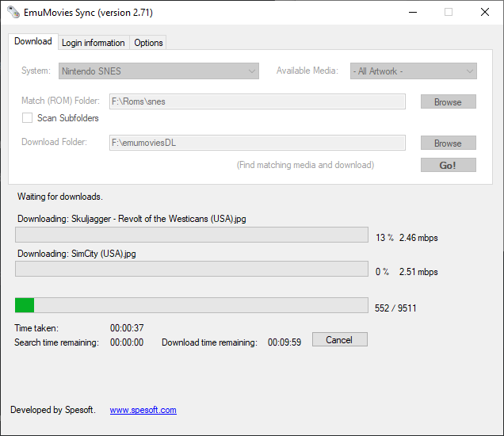
Task: Browse for the Download folder
Action: 448,143
